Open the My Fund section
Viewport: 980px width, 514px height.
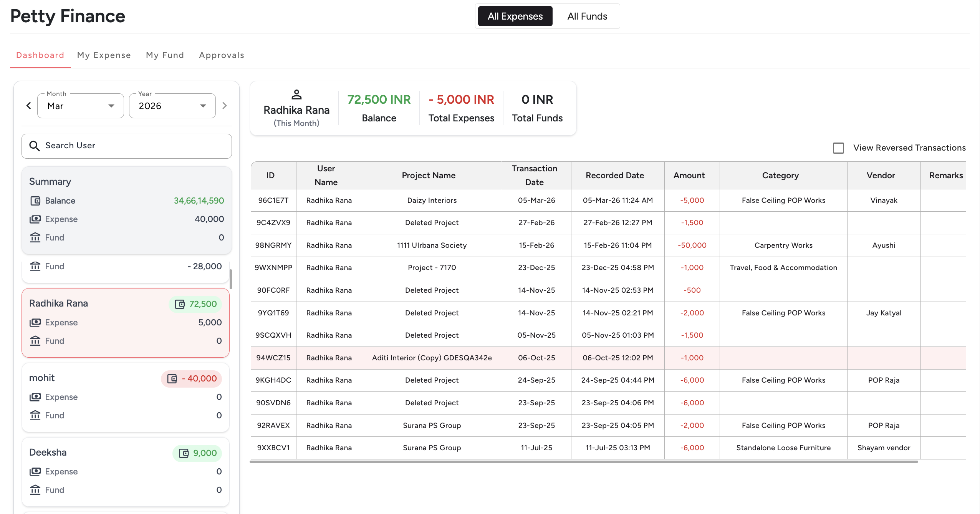[165, 55]
